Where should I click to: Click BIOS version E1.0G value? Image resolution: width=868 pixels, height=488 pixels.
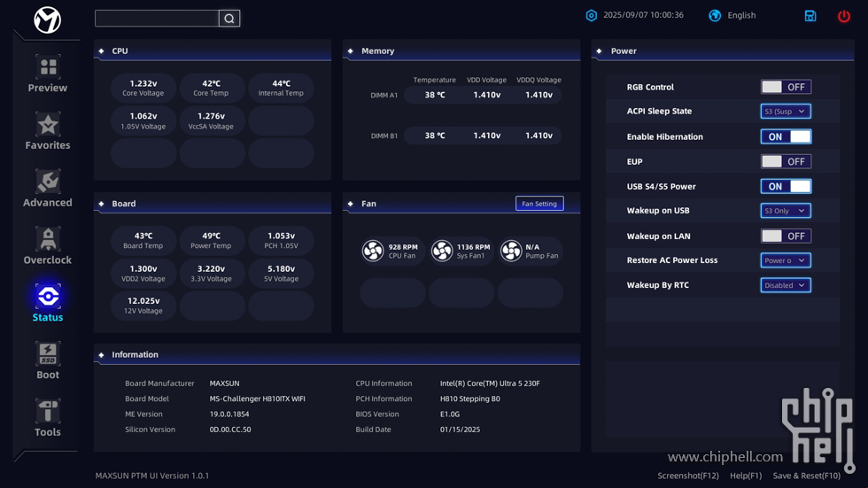click(x=450, y=414)
